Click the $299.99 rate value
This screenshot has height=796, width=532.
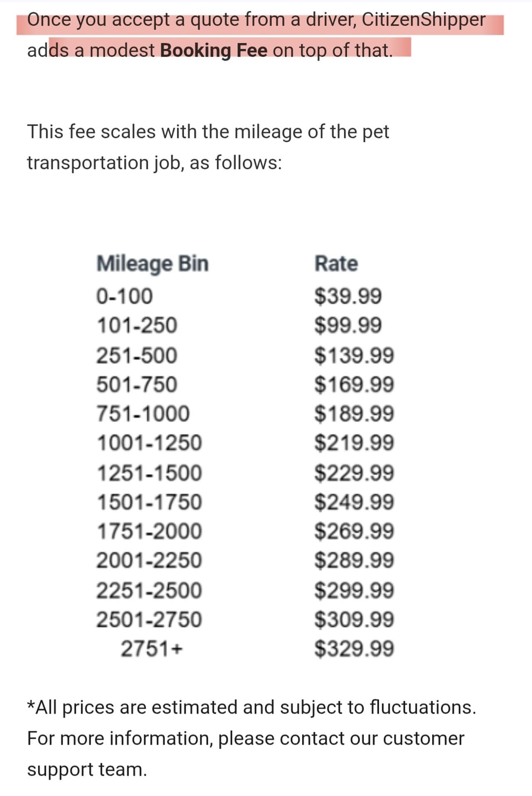tap(354, 591)
